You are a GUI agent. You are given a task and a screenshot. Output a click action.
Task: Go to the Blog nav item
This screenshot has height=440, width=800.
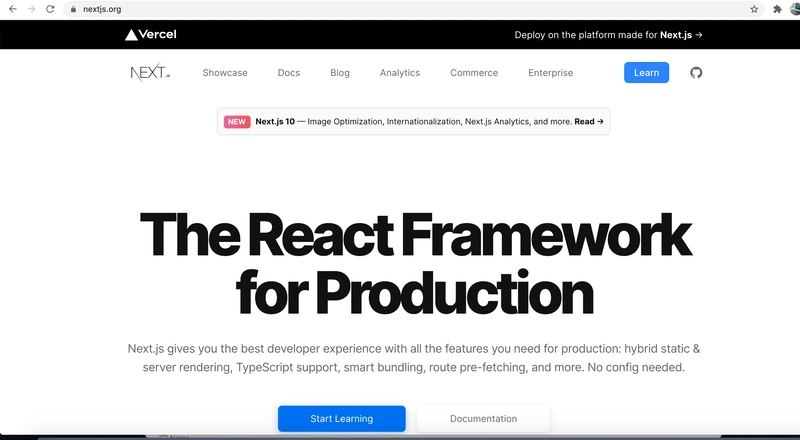[340, 73]
